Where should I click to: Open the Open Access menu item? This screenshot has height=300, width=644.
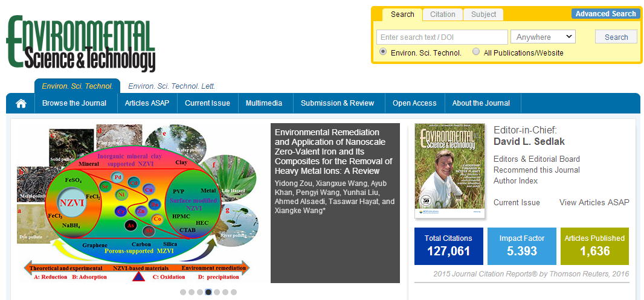pyautogui.click(x=414, y=103)
